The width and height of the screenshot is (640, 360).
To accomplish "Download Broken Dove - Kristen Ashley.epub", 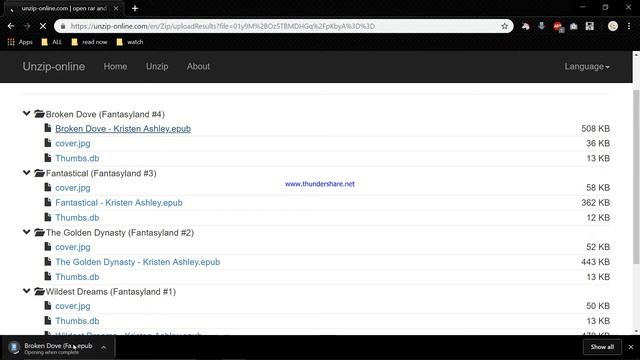I will [x=123, y=129].
